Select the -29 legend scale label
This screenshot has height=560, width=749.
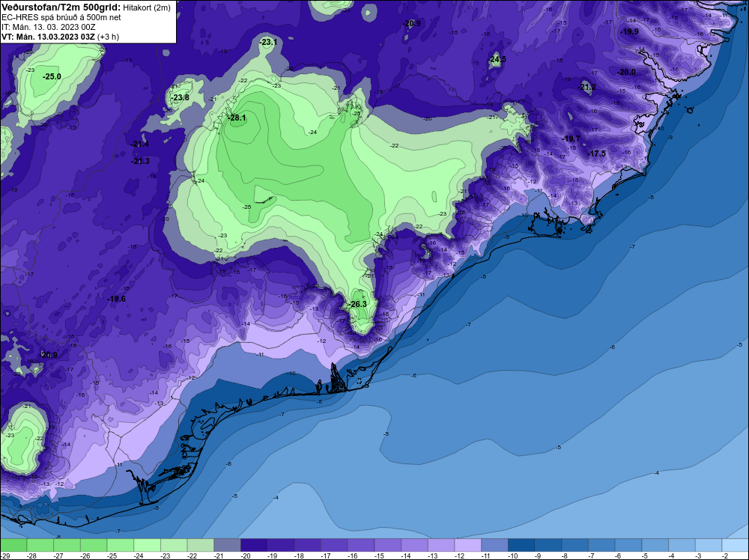point(4,556)
